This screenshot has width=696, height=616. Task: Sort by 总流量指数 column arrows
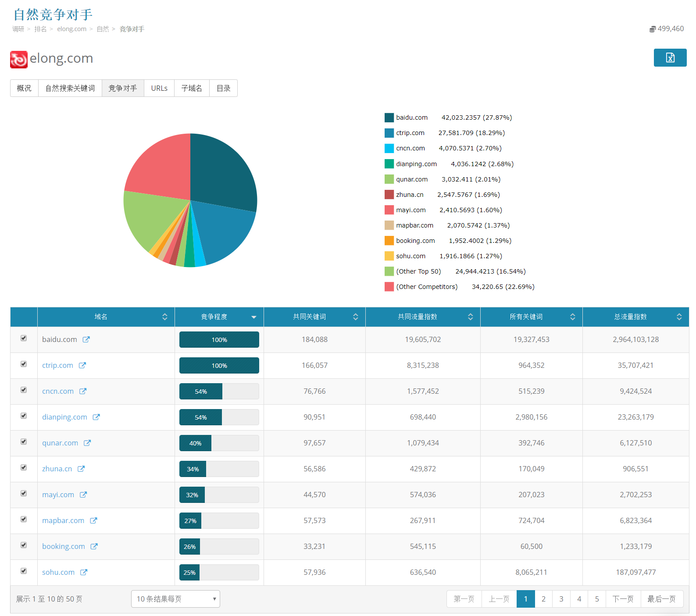coord(679,317)
